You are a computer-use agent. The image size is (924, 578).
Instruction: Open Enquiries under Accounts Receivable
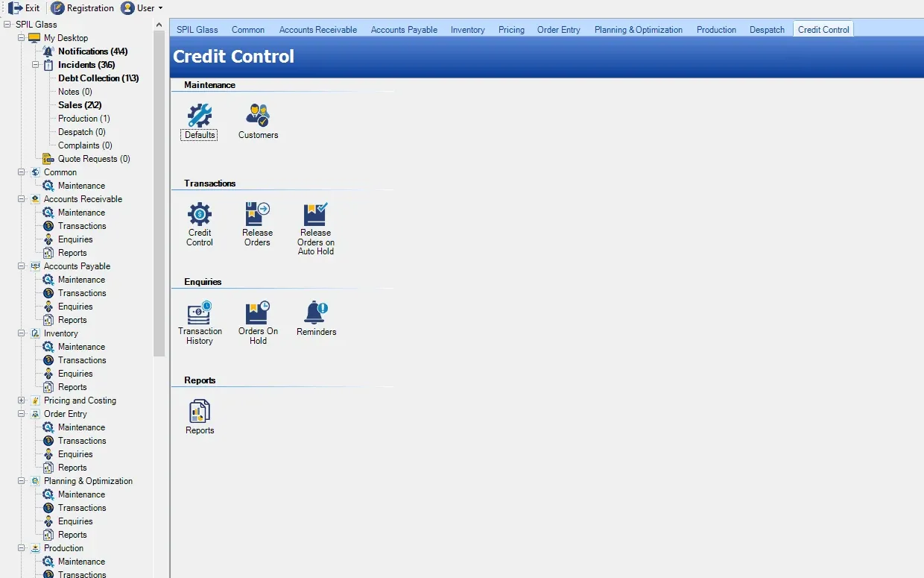point(75,239)
